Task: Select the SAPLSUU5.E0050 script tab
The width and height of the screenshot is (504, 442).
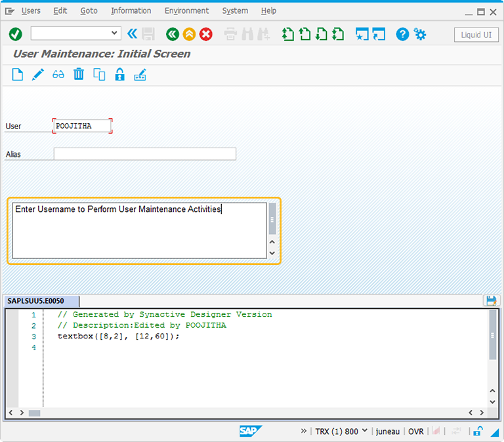Action: 41,301
